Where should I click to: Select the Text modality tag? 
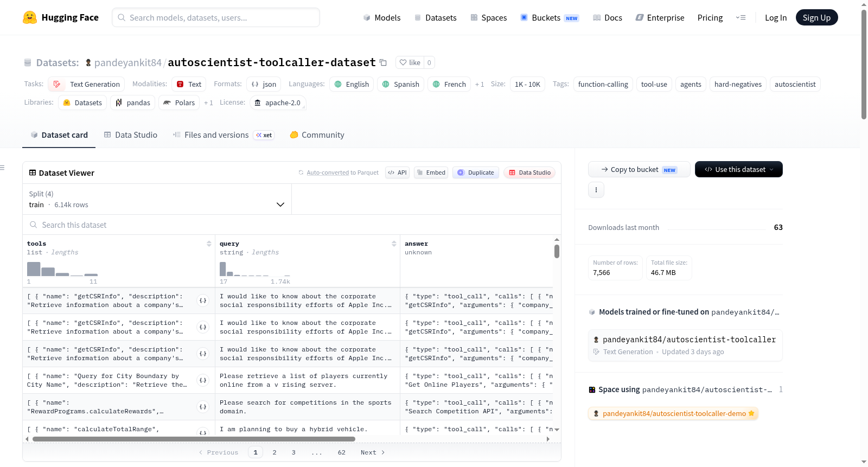(189, 84)
